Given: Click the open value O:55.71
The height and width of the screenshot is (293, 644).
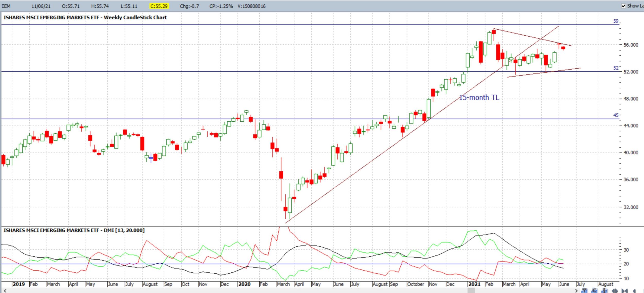Looking at the screenshot, I should [71, 6].
